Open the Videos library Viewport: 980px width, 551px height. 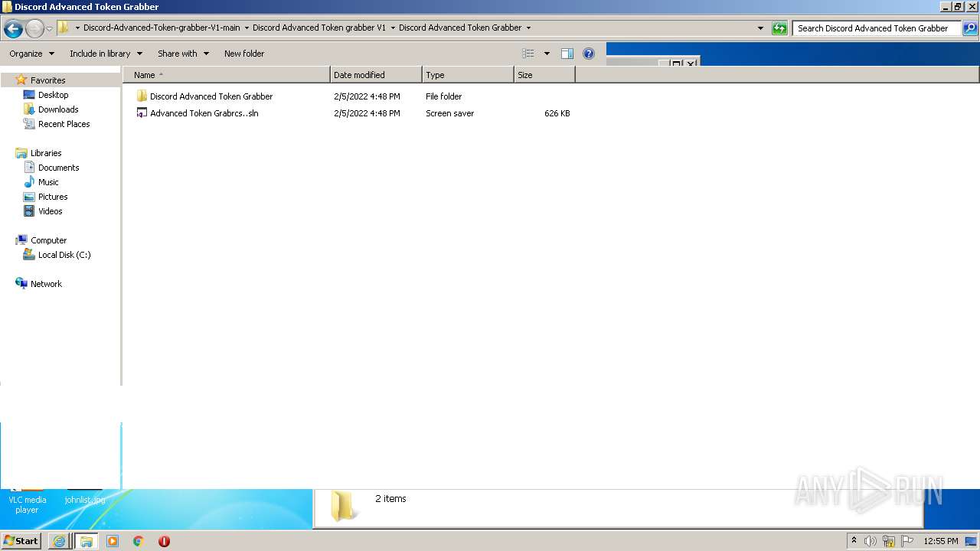50,211
